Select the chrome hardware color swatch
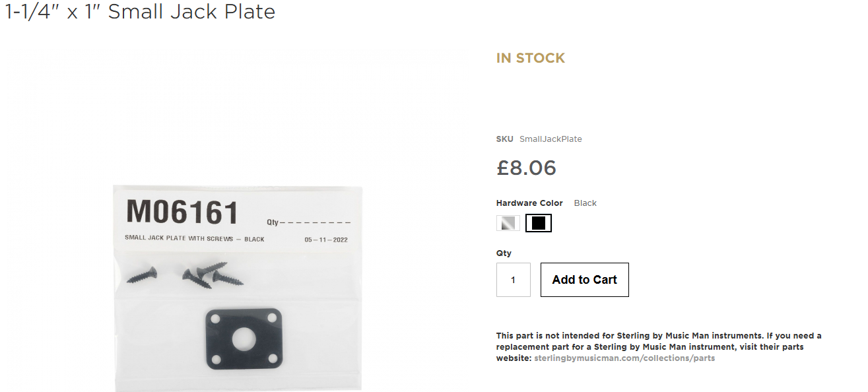 (x=508, y=223)
